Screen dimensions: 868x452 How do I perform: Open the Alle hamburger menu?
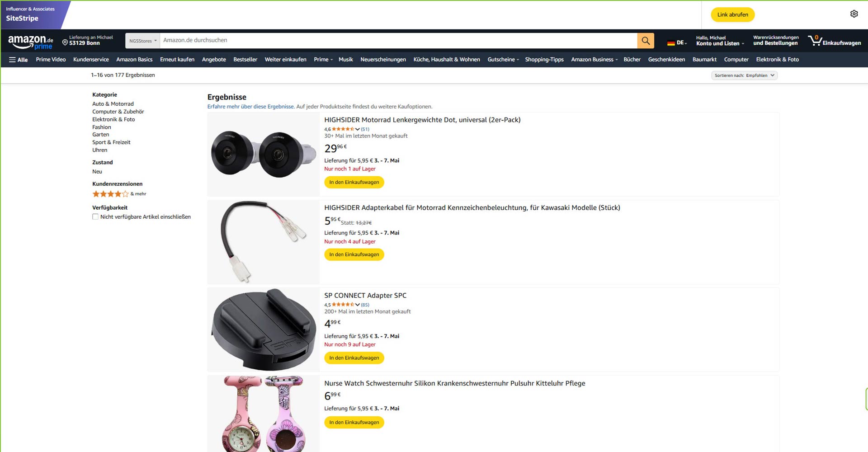[x=19, y=60]
